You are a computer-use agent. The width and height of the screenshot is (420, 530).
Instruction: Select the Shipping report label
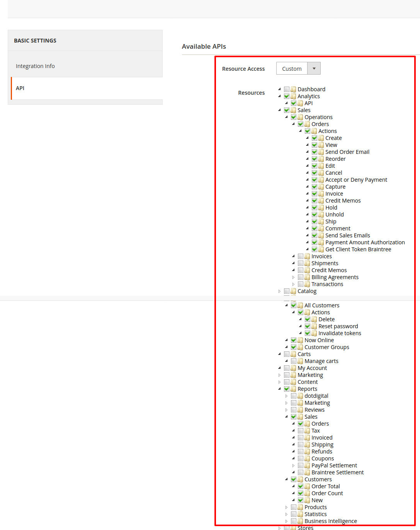point(322,445)
